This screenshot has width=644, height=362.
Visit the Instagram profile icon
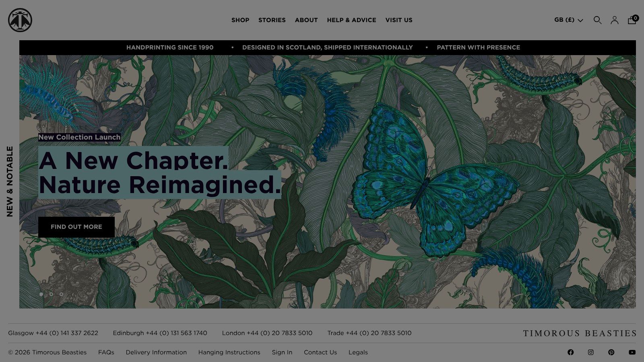pos(591,352)
